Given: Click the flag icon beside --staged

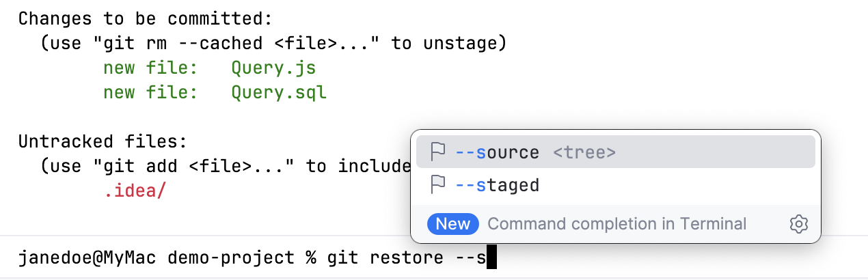Looking at the screenshot, I should pos(438,184).
